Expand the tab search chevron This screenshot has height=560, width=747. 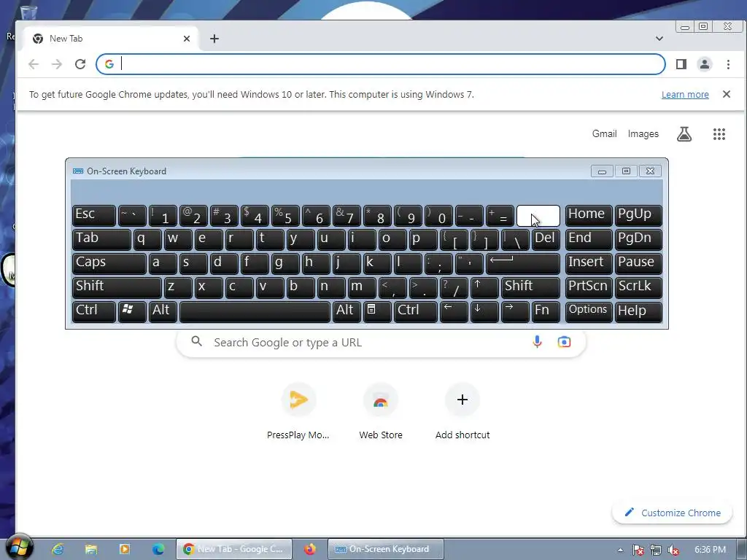click(x=659, y=39)
